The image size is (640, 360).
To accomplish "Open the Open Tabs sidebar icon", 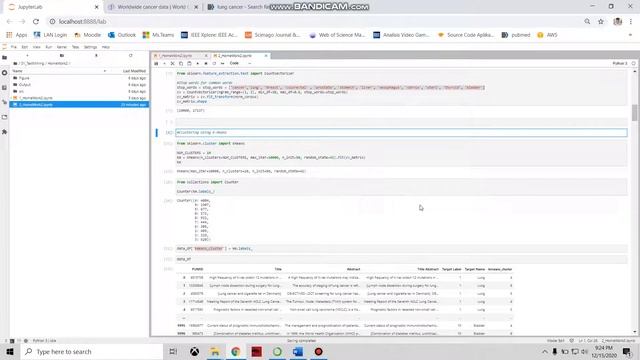I will point(4,117).
